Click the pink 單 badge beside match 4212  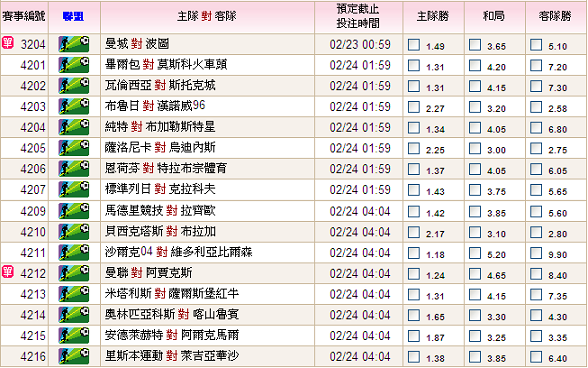(8, 272)
